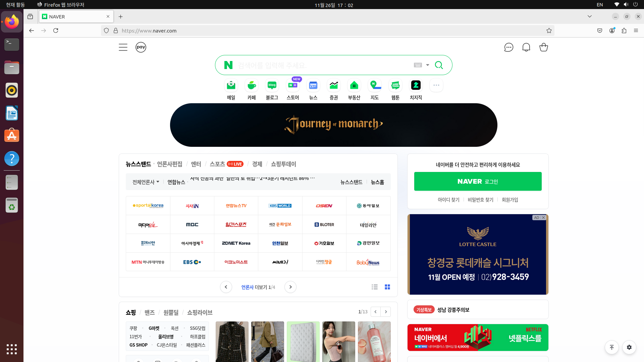Select the 엔터 news tab
Screen dimensions: 644x362
click(196, 164)
